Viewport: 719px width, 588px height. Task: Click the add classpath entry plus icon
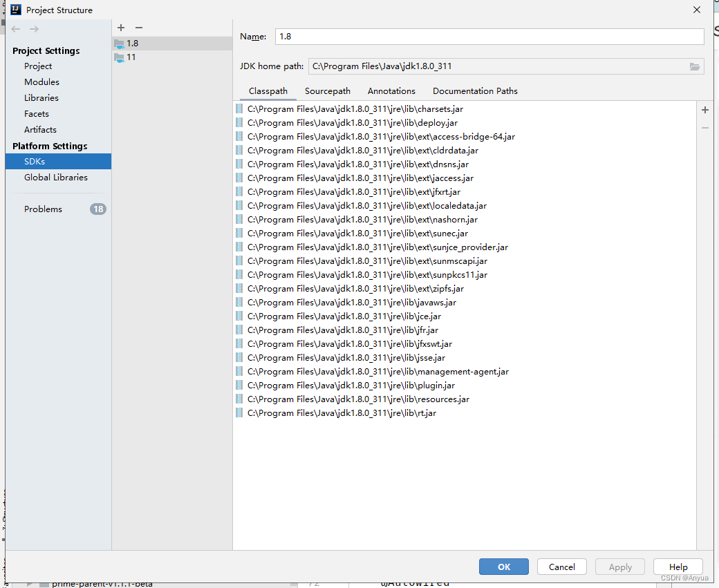pyautogui.click(x=704, y=109)
